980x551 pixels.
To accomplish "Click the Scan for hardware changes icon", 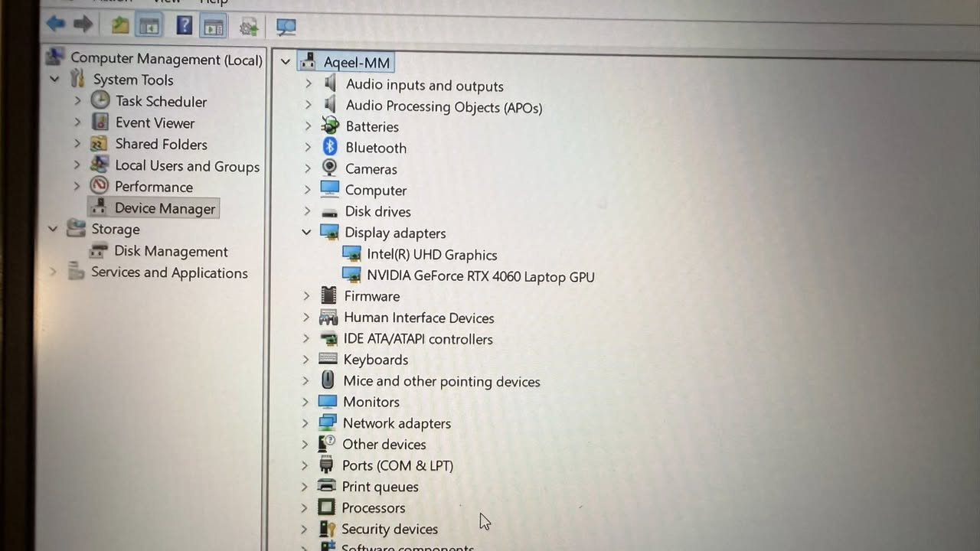I will click(286, 27).
